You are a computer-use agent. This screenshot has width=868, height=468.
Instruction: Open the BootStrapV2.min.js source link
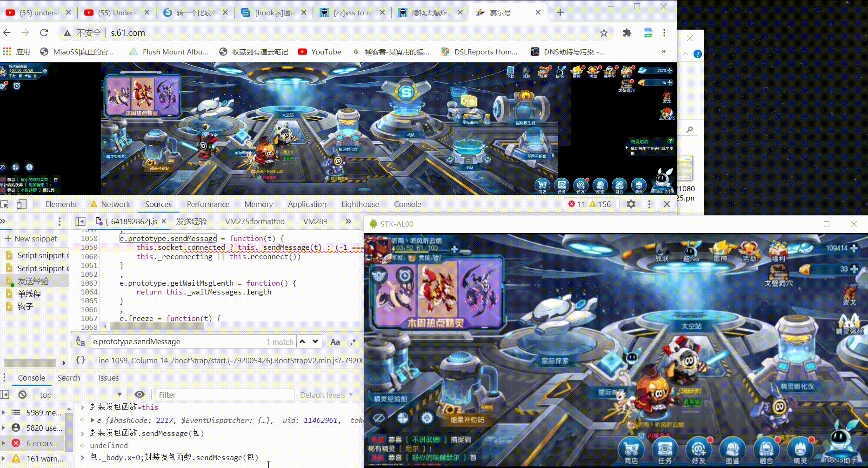click(x=267, y=361)
